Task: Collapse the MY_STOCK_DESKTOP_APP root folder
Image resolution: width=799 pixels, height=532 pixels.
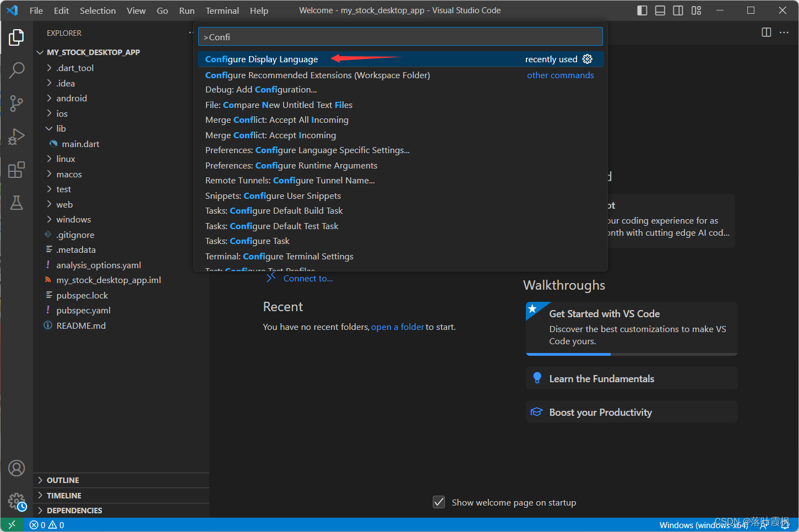Action: [x=40, y=52]
